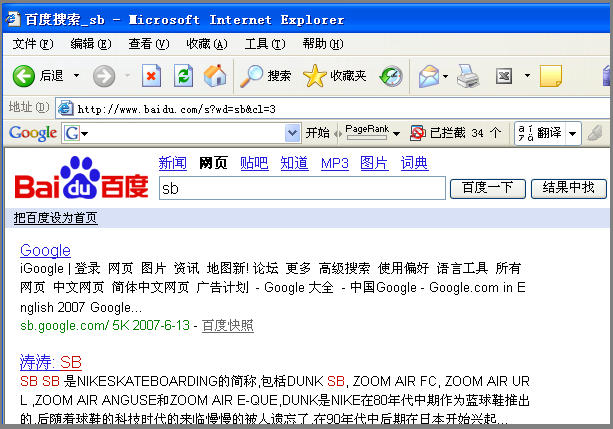The width and height of the screenshot is (613, 429).
Task: Open the PageRank dropdown arrow
Action: coord(396,134)
